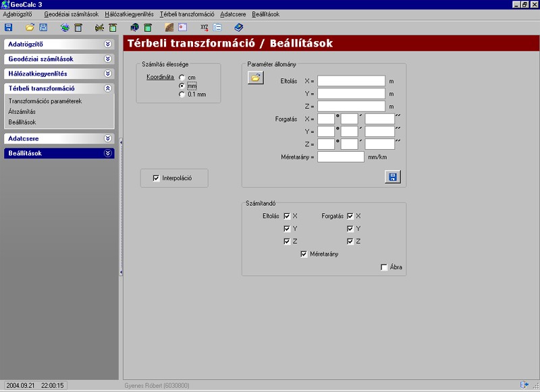Image resolution: width=540 pixels, height=392 pixels.
Task: Expand Geodéziai számítások sidebar chevron
Action: [x=108, y=59]
